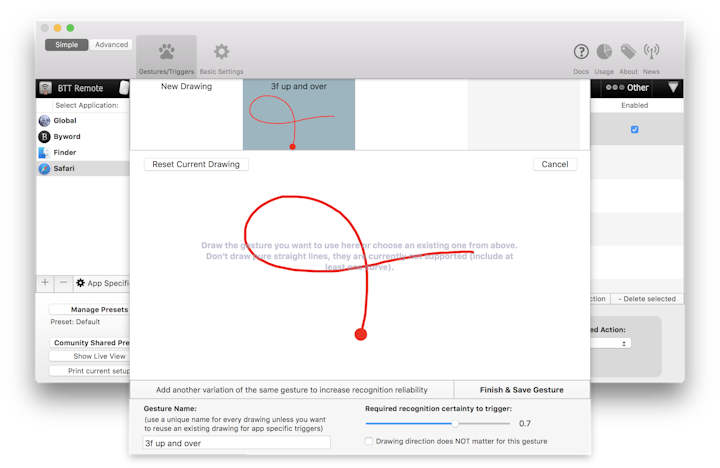Select Global in the application list
Screen dimensions: 720x468
64,121
